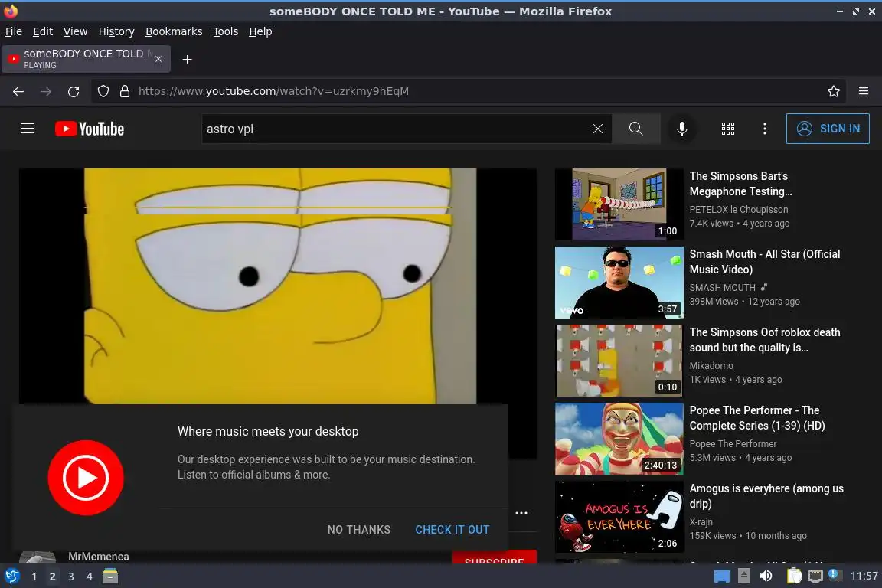Open Amogus is everyhere thumbnail
Image resolution: width=882 pixels, height=588 pixels.
click(x=619, y=517)
